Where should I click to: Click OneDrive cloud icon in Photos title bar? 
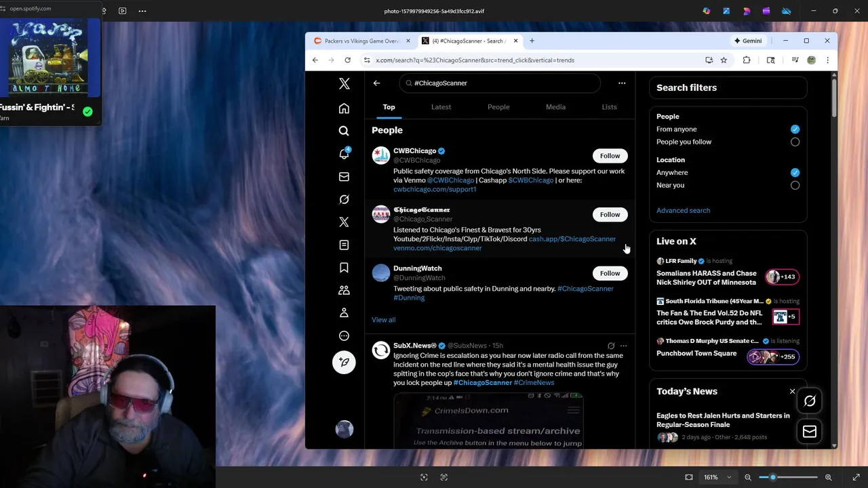787,11
